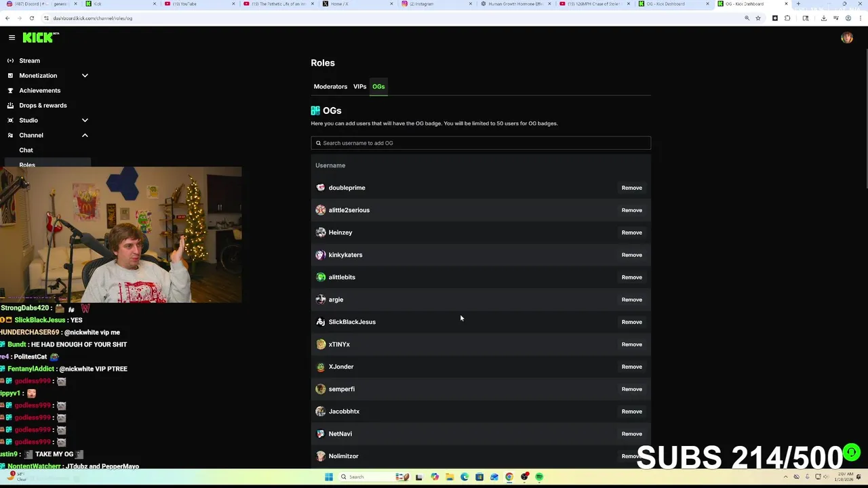Click the username Nolimitzor
The width and height of the screenshot is (868, 488).
click(343, 456)
